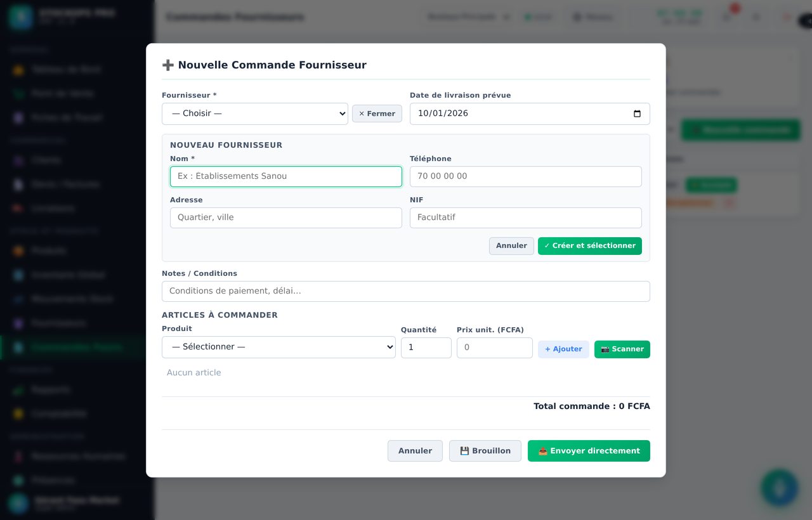
Task: Expand the Produit Sélectionner dropdown
Action: pos(278,348)
